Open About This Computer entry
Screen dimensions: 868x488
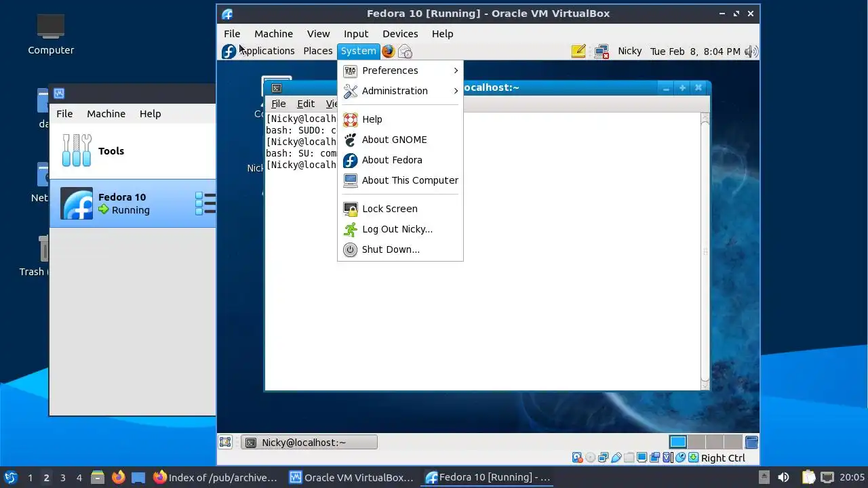400,180
